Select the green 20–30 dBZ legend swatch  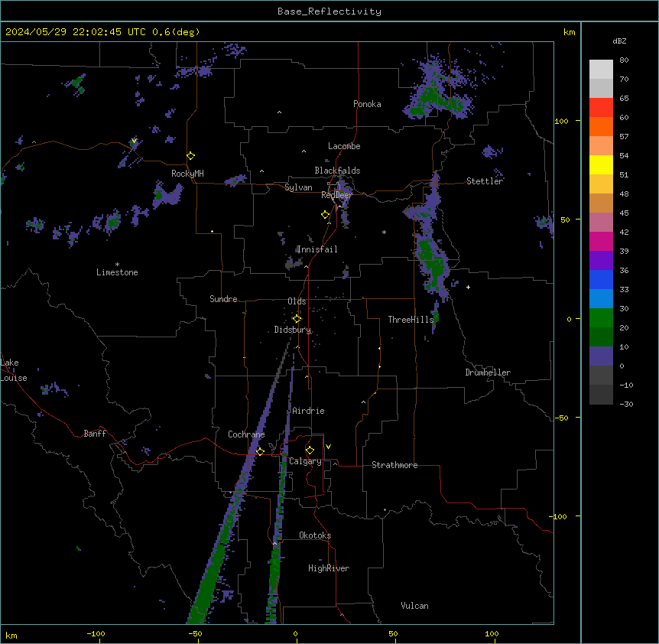point(601,318)
